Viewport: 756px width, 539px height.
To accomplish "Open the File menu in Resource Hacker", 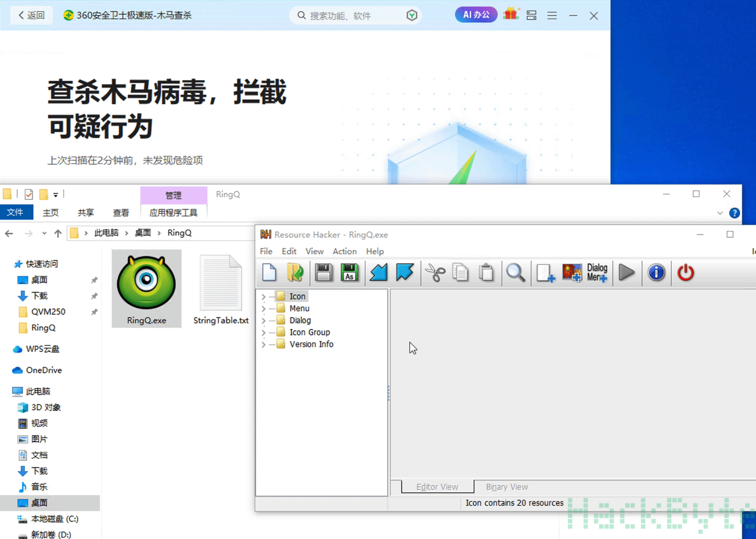I will click(266, 251).
